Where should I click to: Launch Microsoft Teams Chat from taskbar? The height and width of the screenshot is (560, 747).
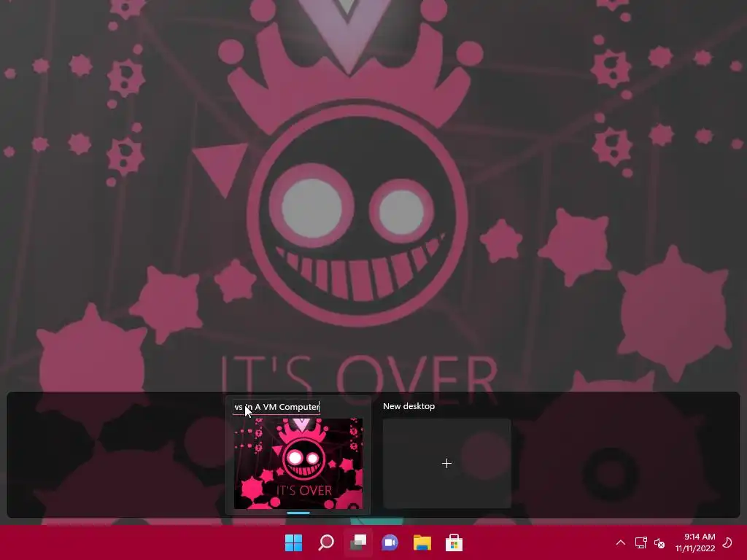click(x=390, y=542)
